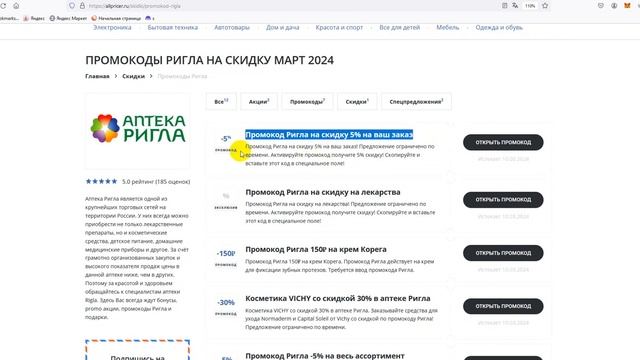The image size is (640, 360).
Task: Go to the Скидки breadcrumb link
Action: pyautogui.click(x=133, y=76)
